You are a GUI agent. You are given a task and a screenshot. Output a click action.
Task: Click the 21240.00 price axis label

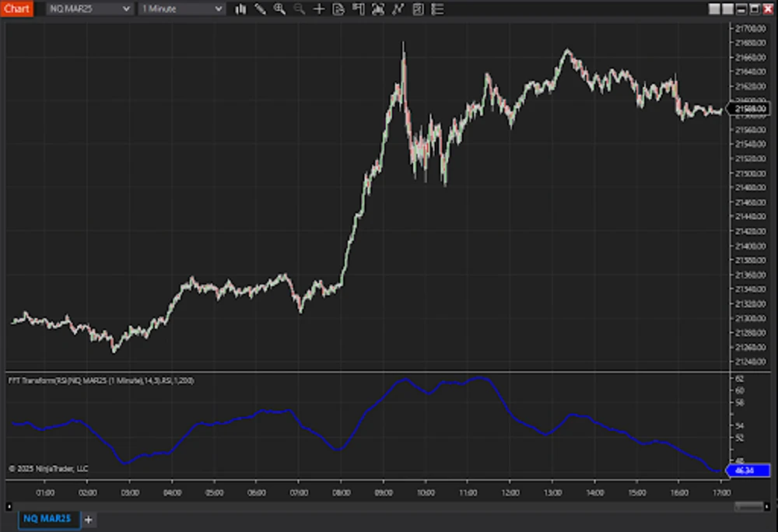pyautogui.click(x=750, y=362)
